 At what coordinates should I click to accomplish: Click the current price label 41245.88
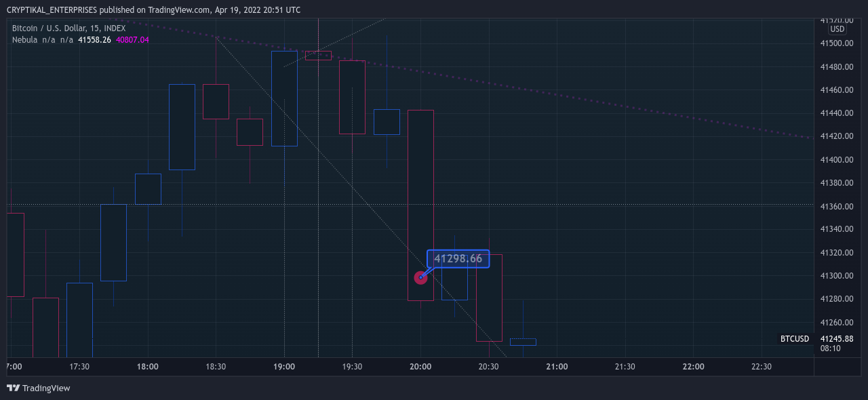click(x=836, y=338)
